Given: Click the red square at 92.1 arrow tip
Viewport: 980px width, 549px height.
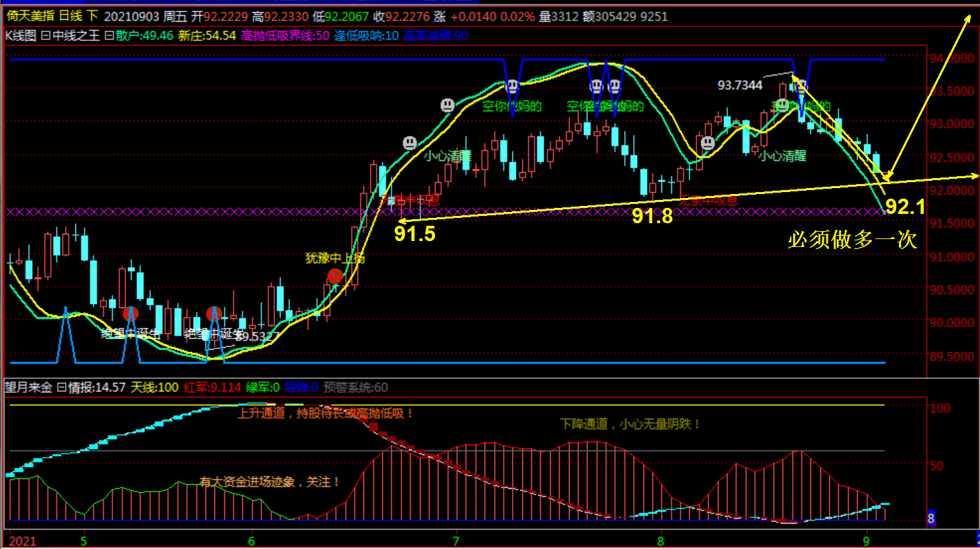Looking at the screenshot, I should (887, 175).
